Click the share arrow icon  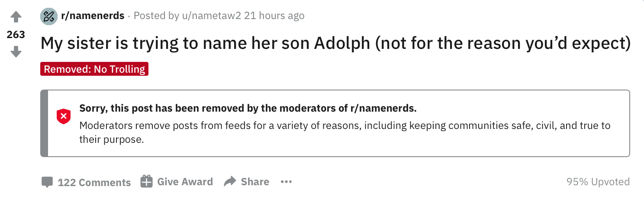[x=230, y=182]
